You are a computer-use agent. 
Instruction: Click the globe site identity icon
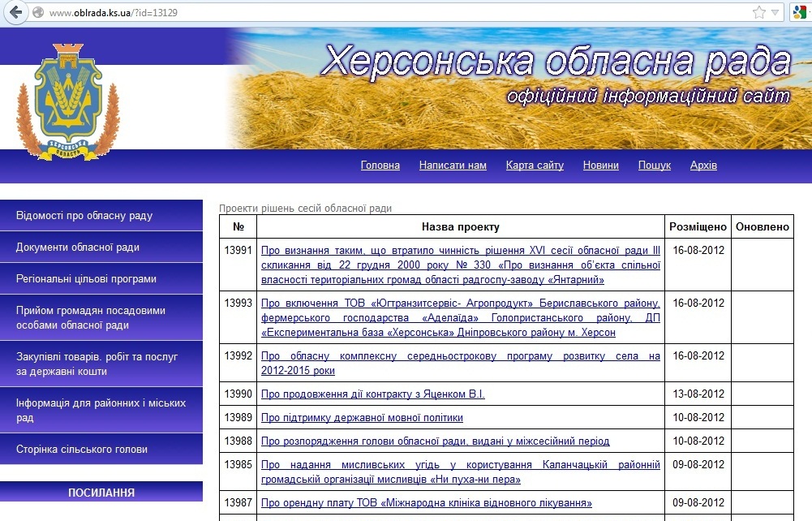(x=38, y=12)
